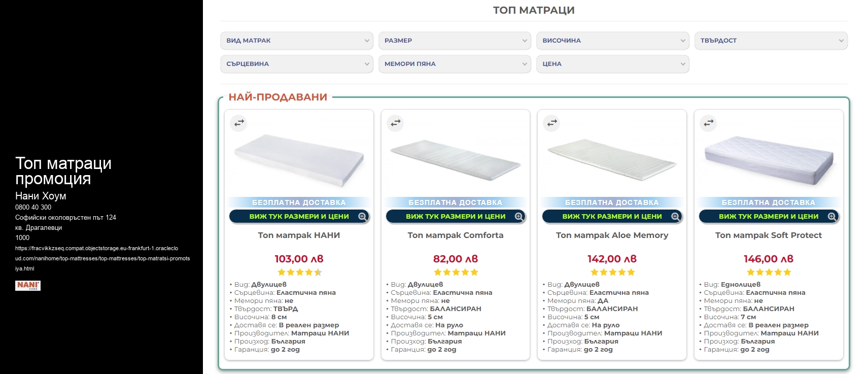Open the ЦЕНА price filter
This screenshot has width=868, height=374.
point(613,64)
